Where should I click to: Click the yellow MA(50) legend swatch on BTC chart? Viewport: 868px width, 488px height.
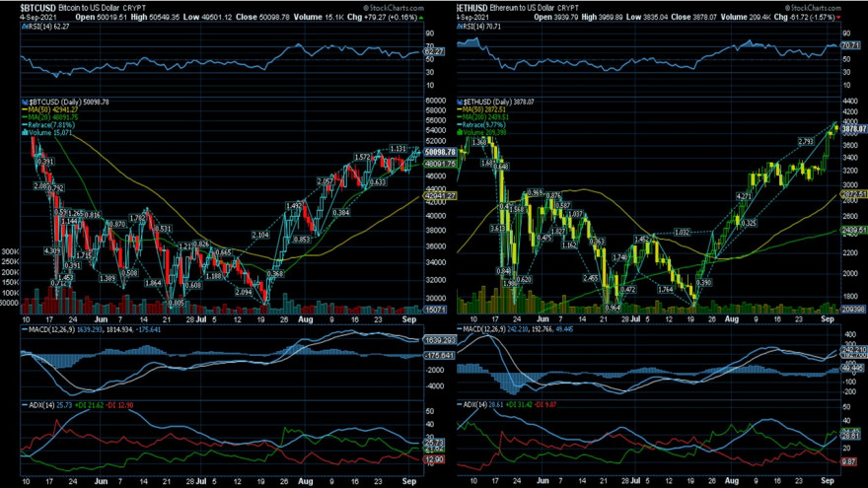[x=25, y=109]
